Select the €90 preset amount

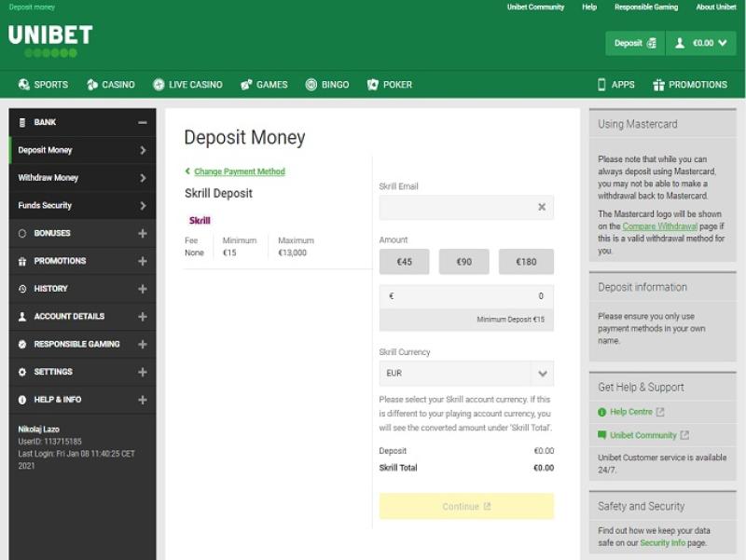coord(463,262)
